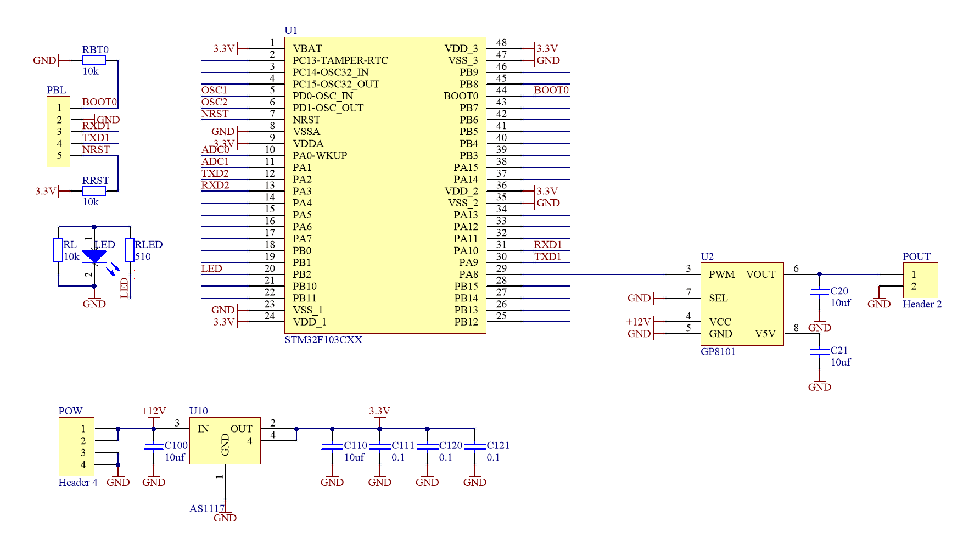Click the U1 designator label
This screenshot has height=544, width=980.
coord(291,31)
